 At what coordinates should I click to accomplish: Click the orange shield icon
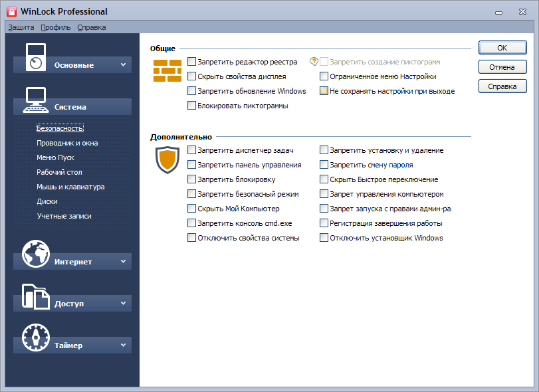pyautogui.click(x=167, y=160)
